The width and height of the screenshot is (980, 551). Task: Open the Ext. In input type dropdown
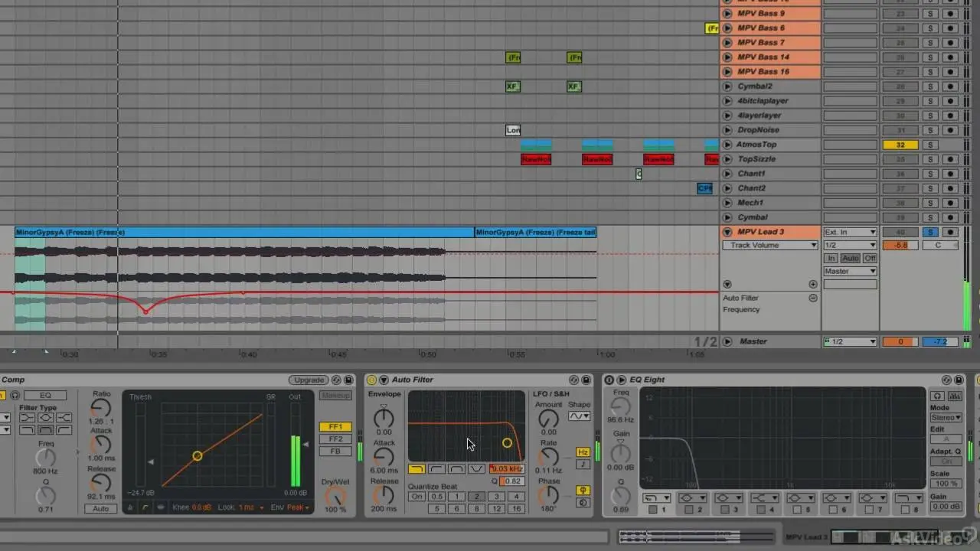(x=850, y=232)
